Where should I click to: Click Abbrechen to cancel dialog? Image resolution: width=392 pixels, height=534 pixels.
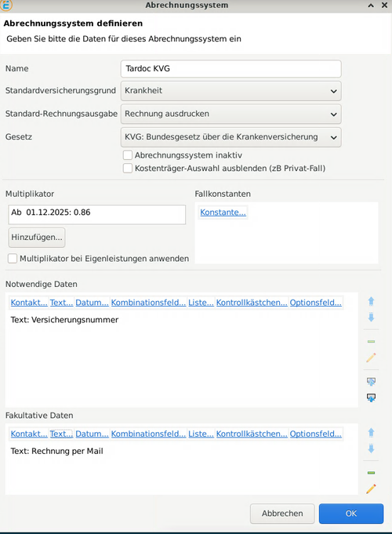click(x=282, y=514)
